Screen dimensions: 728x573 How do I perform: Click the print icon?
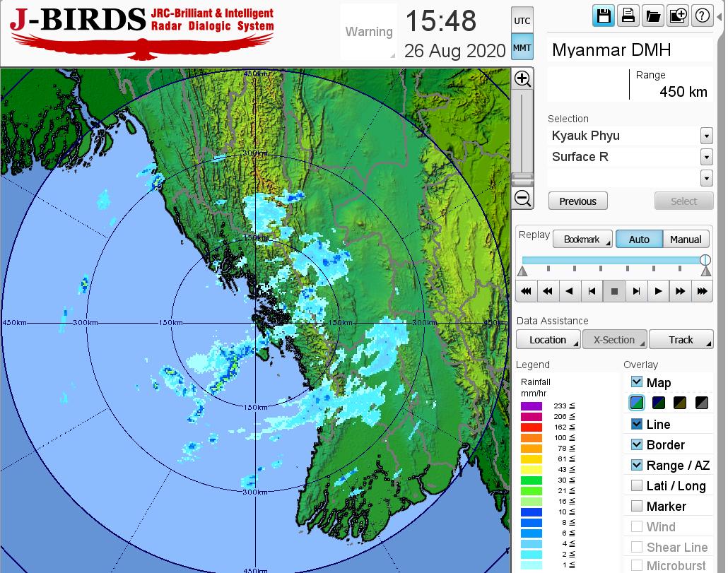[628, 16]
